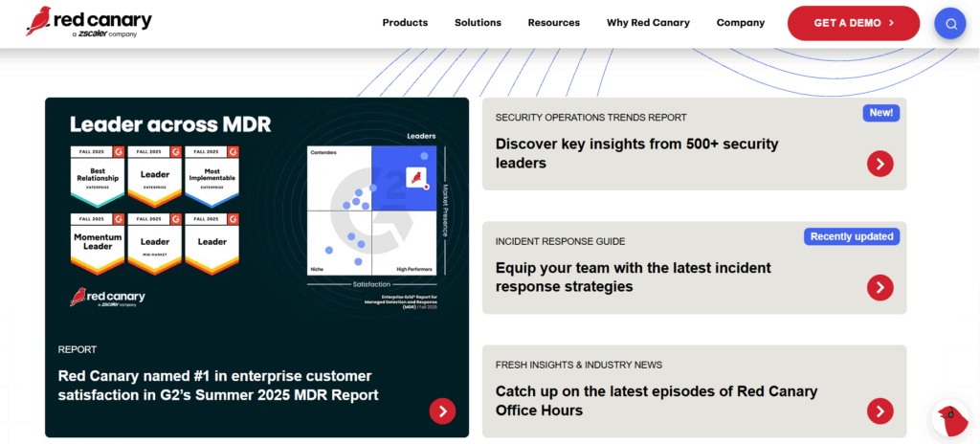Screen dimensions: 980x444
Task: Click arrow on Security Operations Trends card
Action: tap(880, 164)
